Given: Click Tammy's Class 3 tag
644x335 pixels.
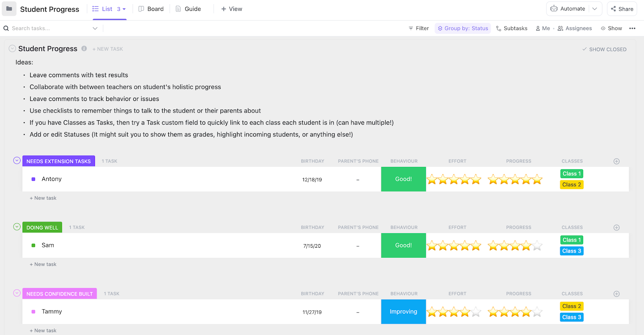Looking at the screenshot, I should 572,317.
